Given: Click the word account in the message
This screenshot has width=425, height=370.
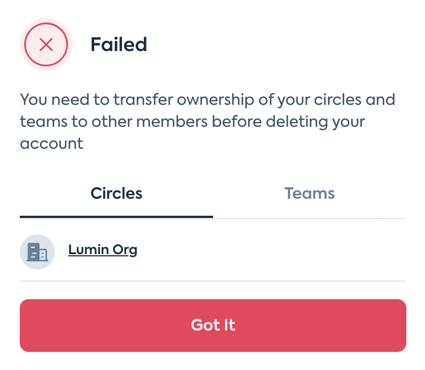Looking at the screenshot, I should coord(52,144).
